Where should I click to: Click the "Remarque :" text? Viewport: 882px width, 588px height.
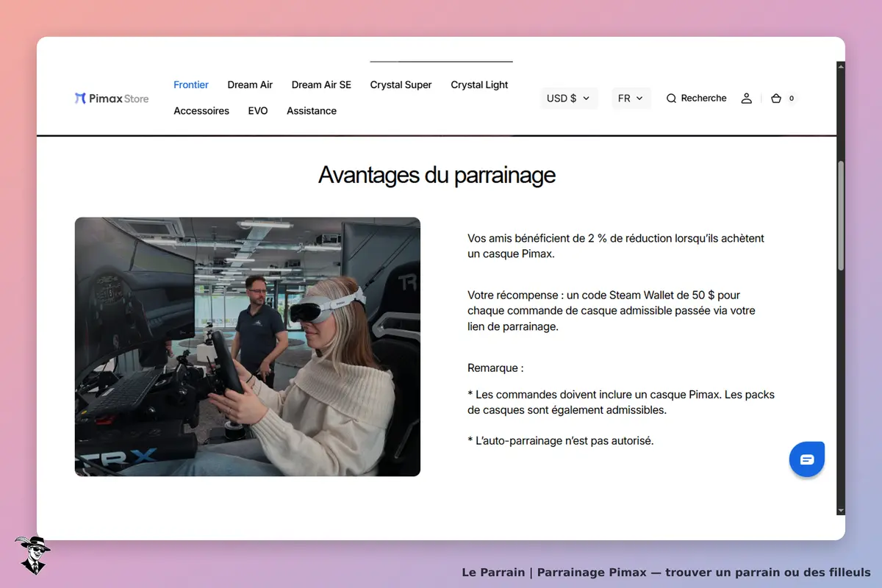point(495,368)
